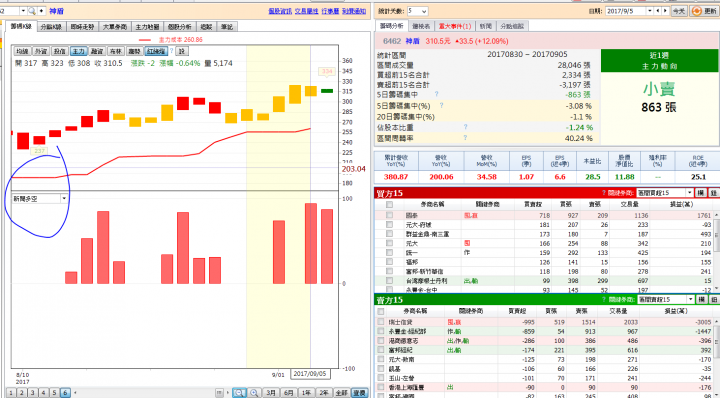Click the zoom in magnifier icon
Screen dimensions: 720x398
pos(254,393)
